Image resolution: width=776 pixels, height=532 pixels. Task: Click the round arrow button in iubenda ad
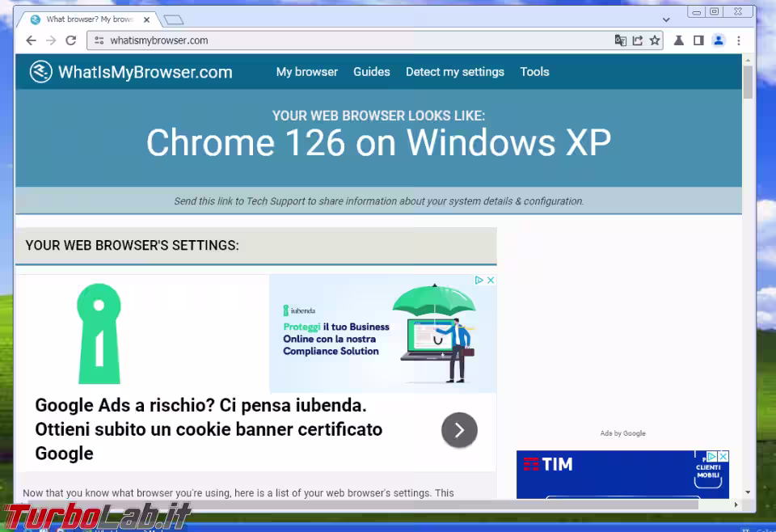tap(459, 430)
